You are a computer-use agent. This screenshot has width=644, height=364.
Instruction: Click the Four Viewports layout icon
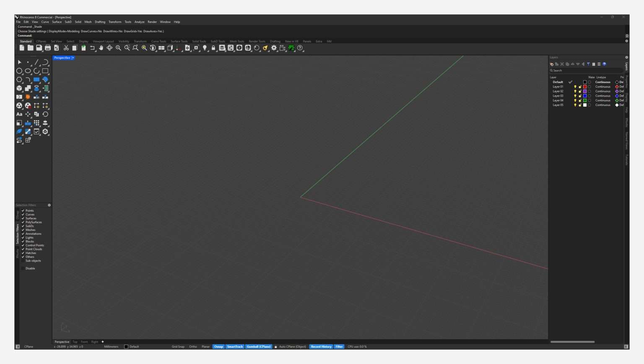pos(161,48)
